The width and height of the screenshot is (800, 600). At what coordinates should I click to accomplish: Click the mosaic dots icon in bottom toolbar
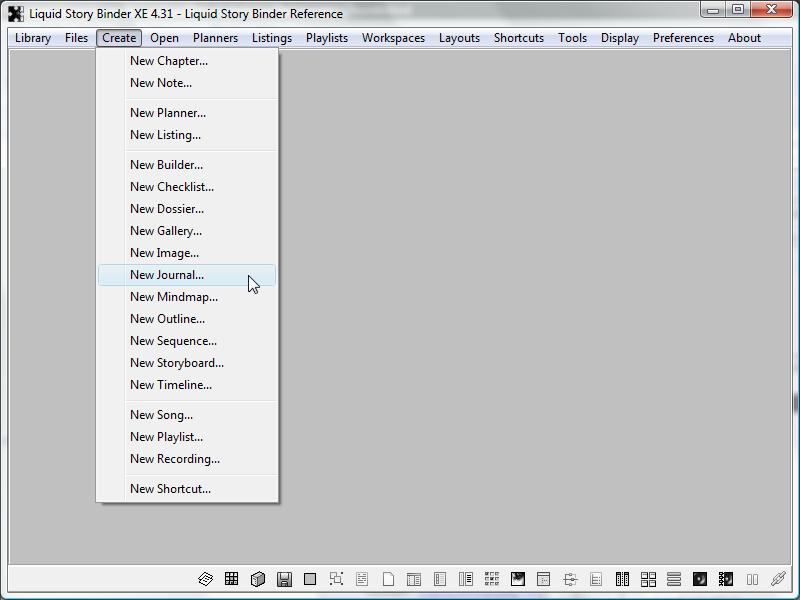[492, 579]
